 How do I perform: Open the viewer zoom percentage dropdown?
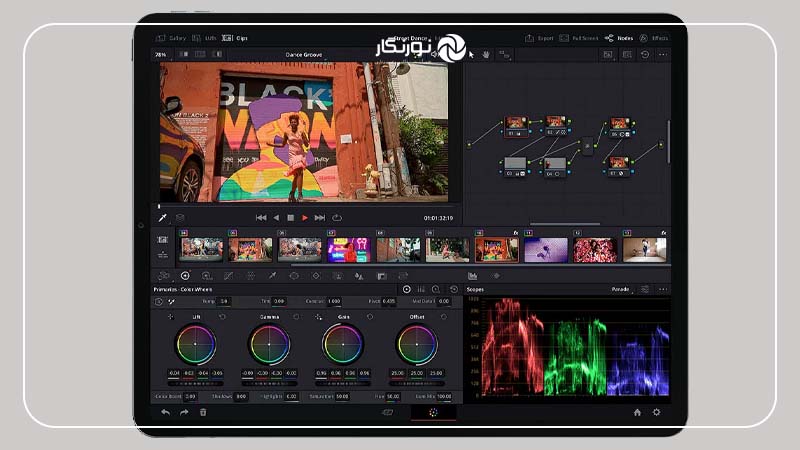point(161,55)
